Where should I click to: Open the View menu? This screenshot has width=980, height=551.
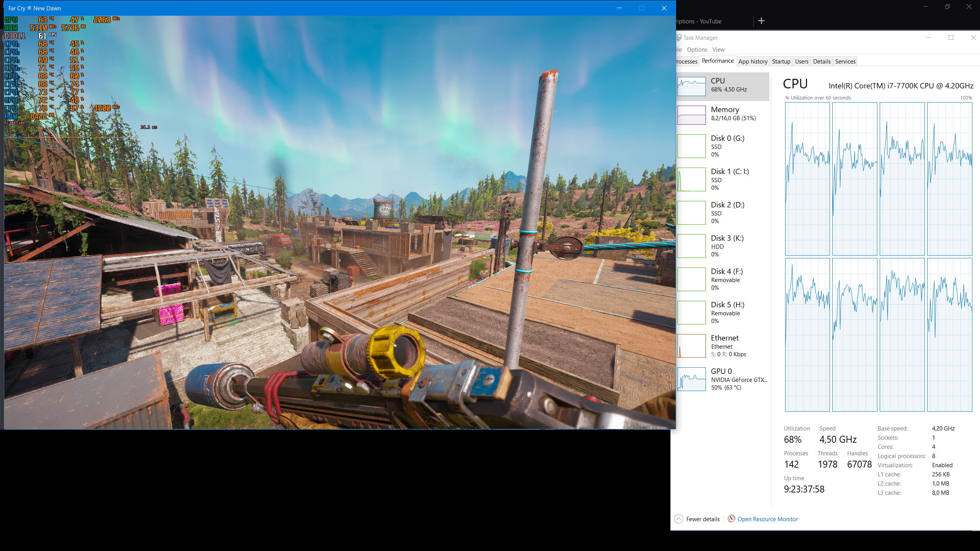point(718,50)
